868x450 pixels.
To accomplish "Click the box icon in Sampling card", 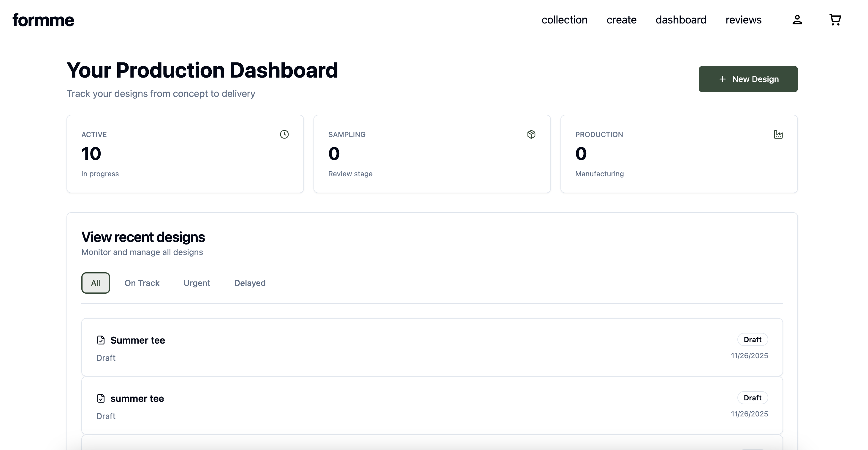I will point(531,135).
